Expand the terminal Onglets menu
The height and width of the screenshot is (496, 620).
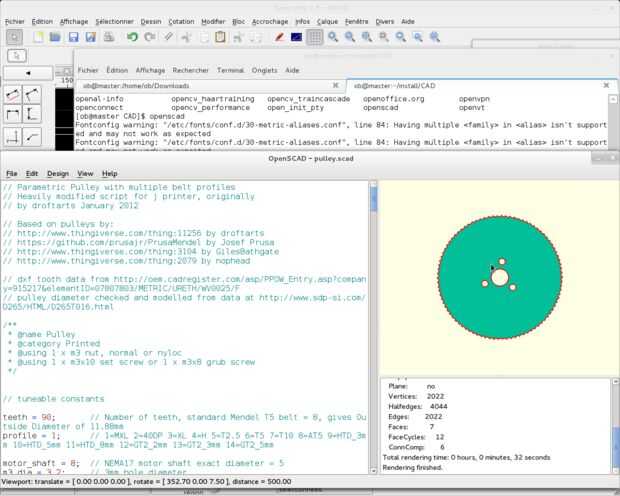click(x=264, y=71)
